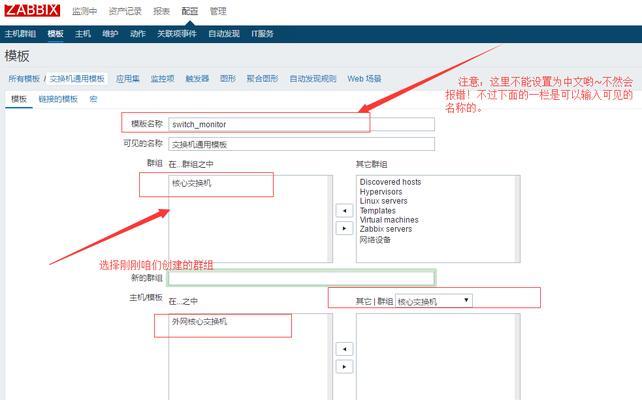Click the right arrow button between group lists
642x400 pixels.
pos(344,228)
